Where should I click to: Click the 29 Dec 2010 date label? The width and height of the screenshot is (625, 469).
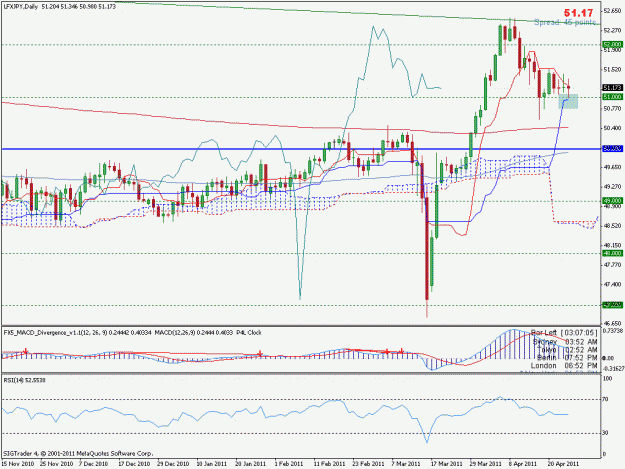pos(173,464)
